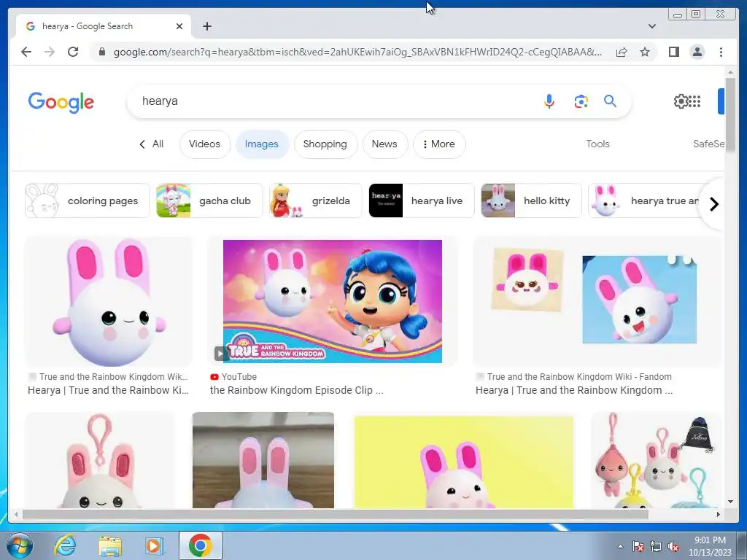Screen dimensions: 747x560
Task: Show more suggestion chips with right arrow
Action: [713, 204]
